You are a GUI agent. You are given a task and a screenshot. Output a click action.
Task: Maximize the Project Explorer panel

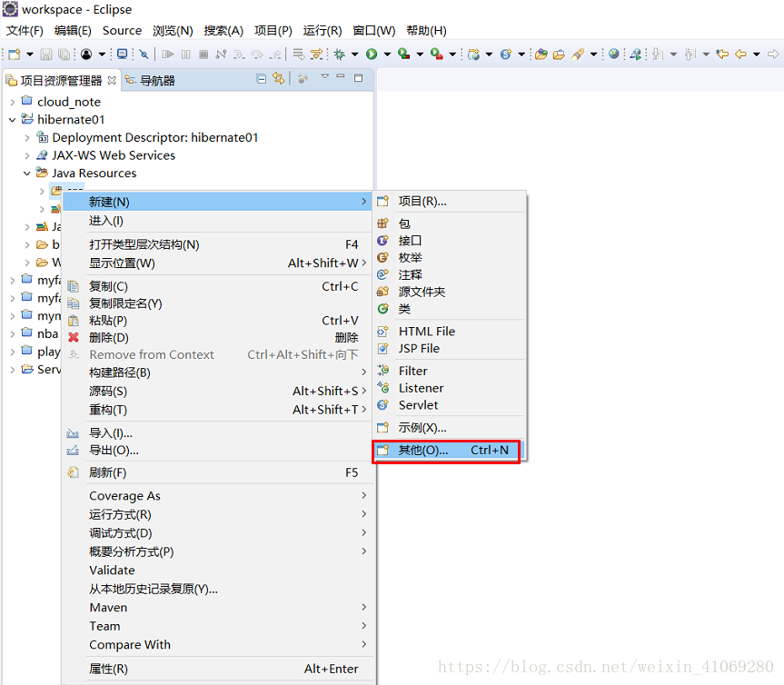coord(358,78)
